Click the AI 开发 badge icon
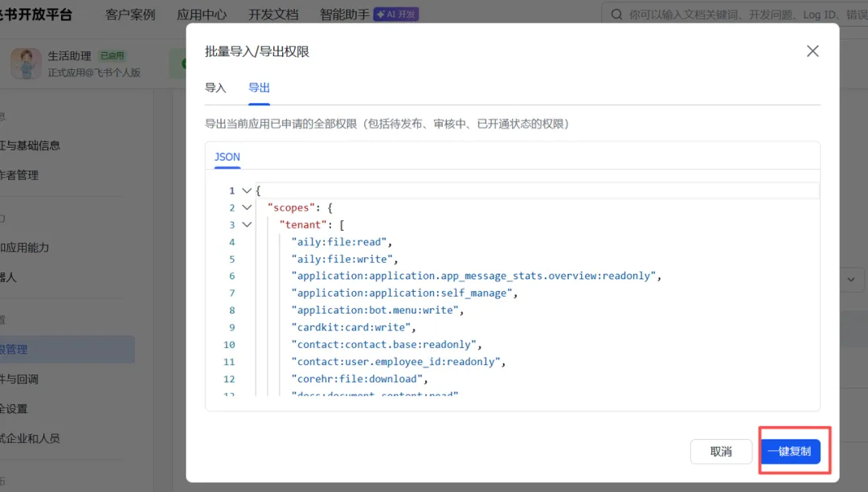Screen dimensions: 868x492 (395, 14)
